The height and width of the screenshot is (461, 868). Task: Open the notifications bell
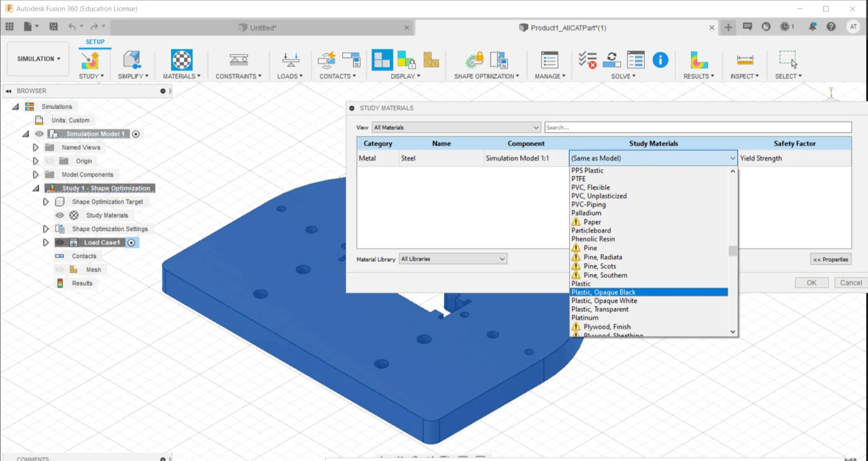[x=812, y=27]
